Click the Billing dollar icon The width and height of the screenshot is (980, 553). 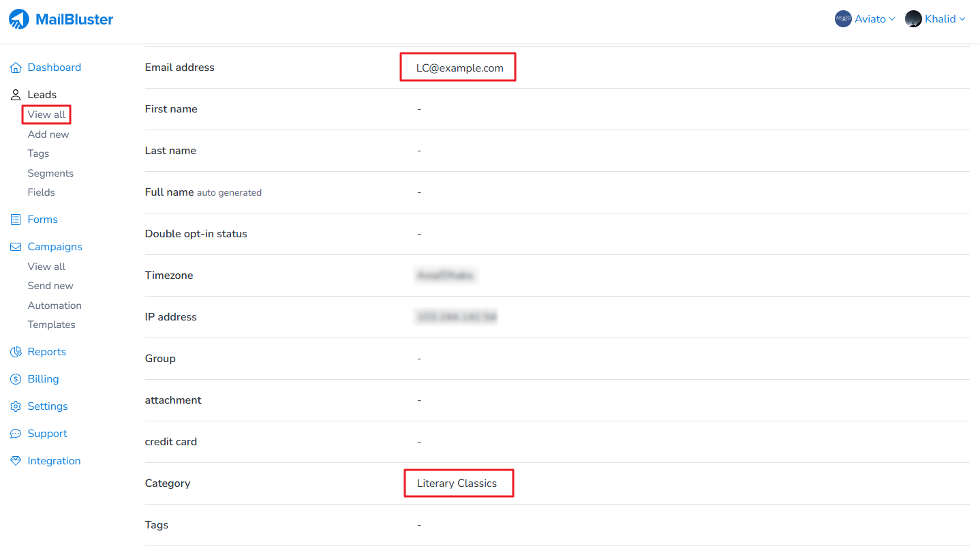click(16, 379)
